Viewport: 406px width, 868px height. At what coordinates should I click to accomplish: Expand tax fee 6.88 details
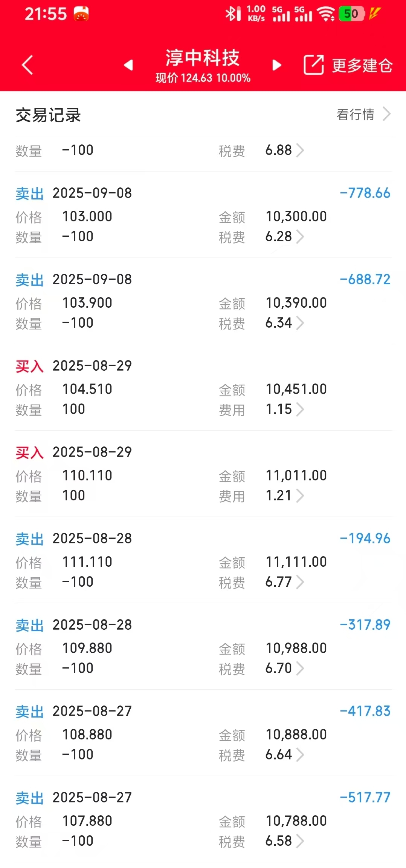pyautogui.click(x=300, y=150)
